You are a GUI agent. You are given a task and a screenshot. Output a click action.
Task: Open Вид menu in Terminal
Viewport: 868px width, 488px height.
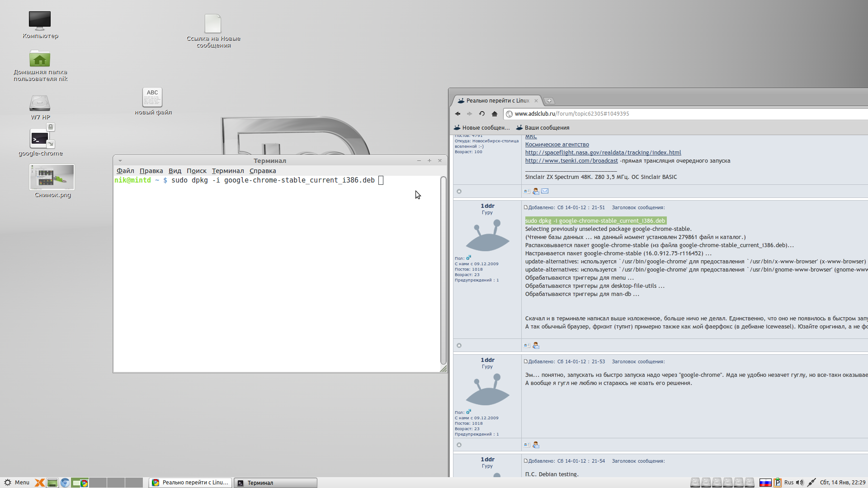click(175, 171)
